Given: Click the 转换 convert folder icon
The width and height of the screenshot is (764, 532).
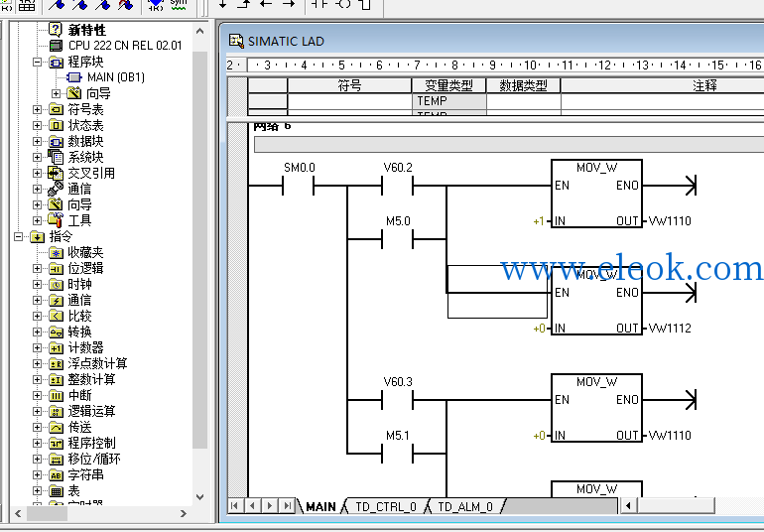Looking at the screenshot, I should [x=56, y=332].
